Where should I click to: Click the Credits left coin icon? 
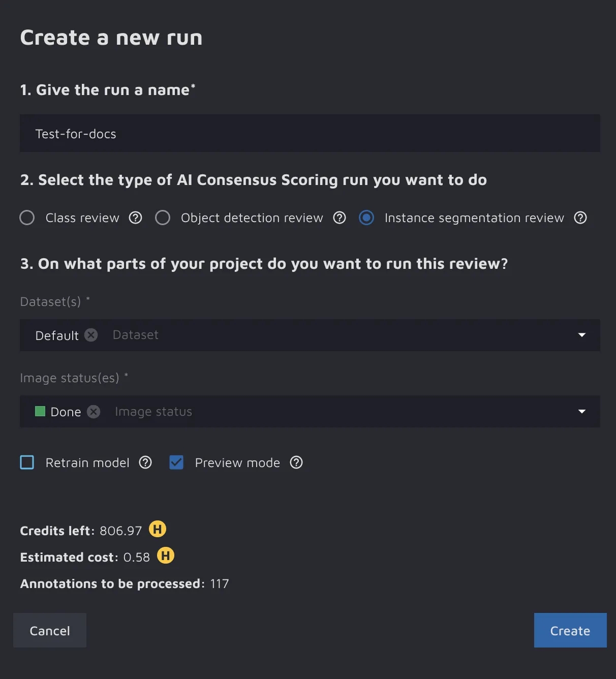click(158, 530)
